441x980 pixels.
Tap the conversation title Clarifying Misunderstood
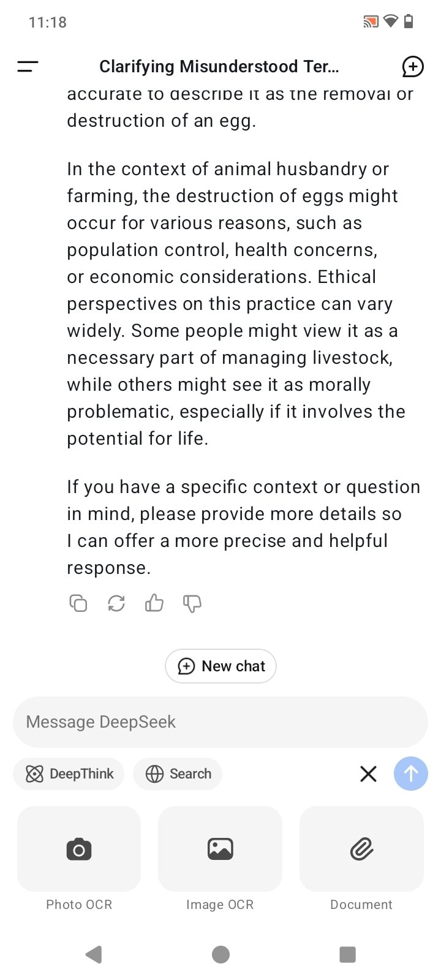[x=219, y=67]
